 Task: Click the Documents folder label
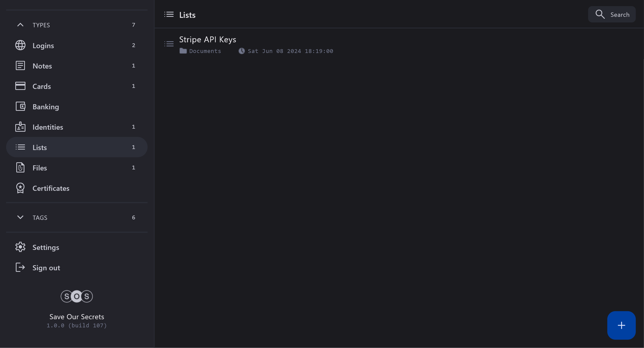pos(205,51)
